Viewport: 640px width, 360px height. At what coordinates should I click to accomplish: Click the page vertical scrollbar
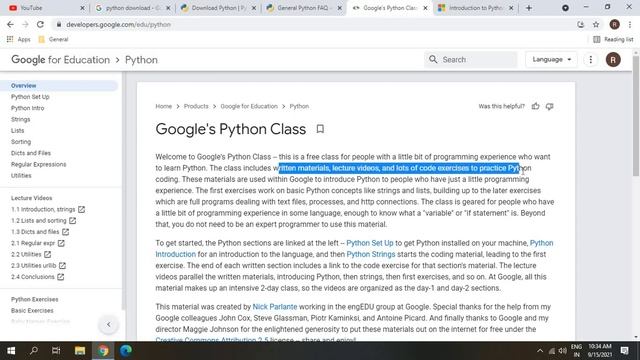pyautogui.click(x=636, y=116)
